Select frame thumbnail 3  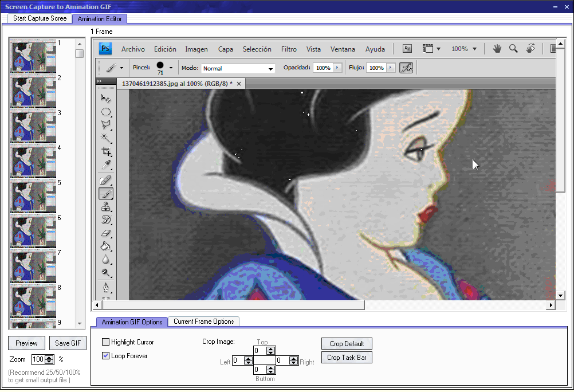pos(33,126)
